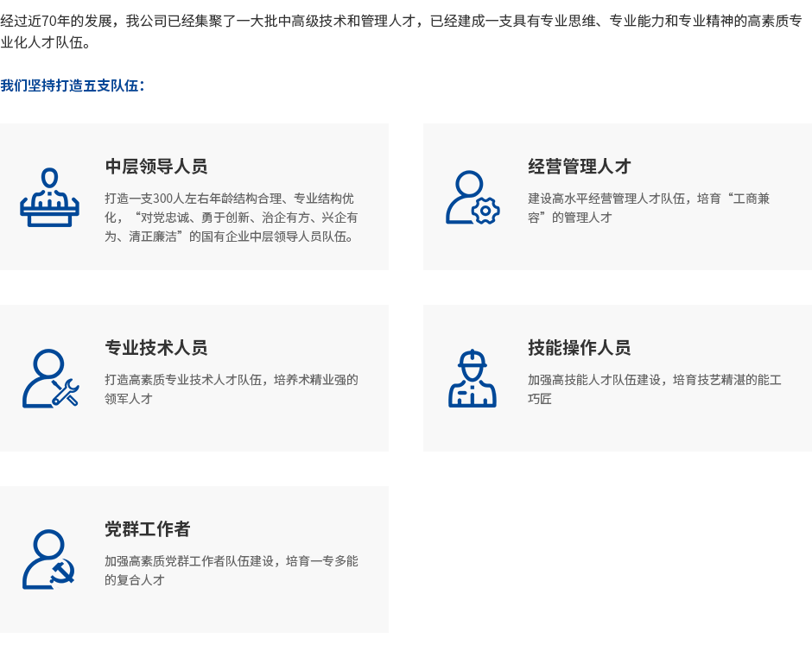Click the 我们坚持打造五支队伍 subtitle
The image size is (812, 651).
(73, 85)
